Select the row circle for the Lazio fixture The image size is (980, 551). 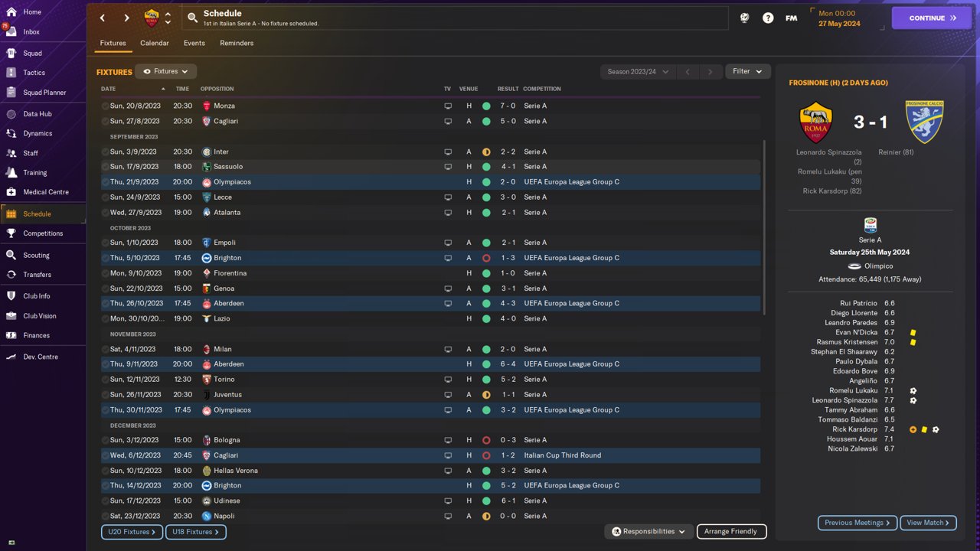click(x=105, y=318)
